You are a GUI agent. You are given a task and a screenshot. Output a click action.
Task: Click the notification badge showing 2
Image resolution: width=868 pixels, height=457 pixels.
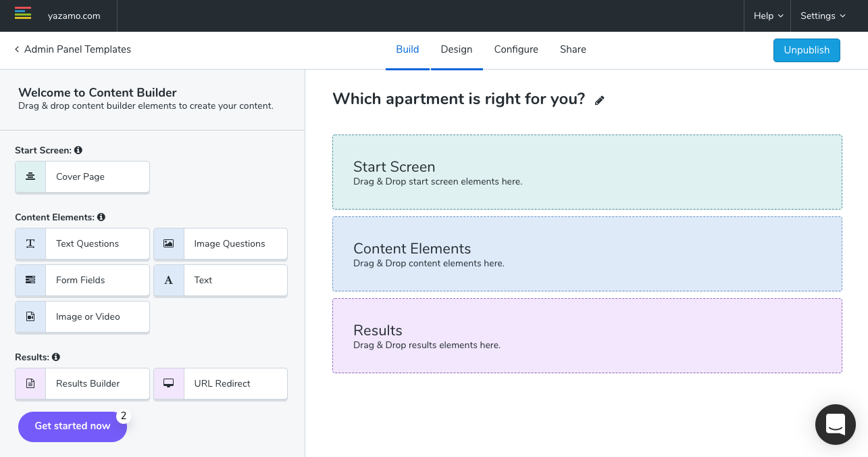[x=124, y=416]
